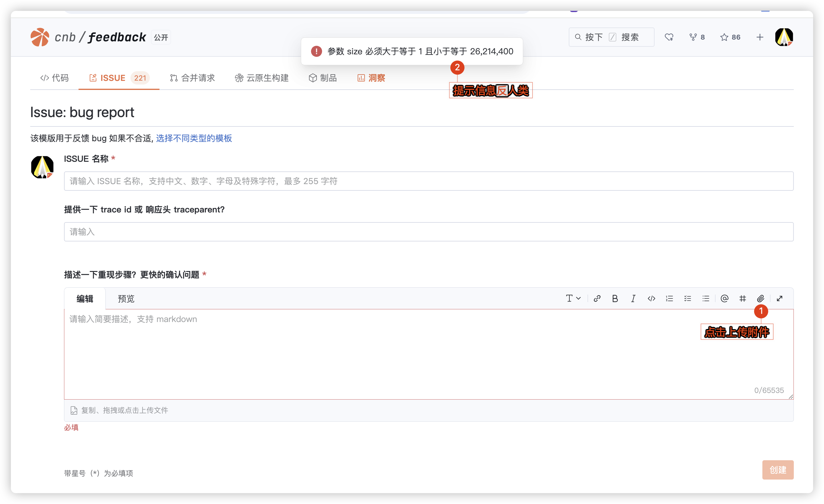Insert an unordered bullet list

point(706,298)
